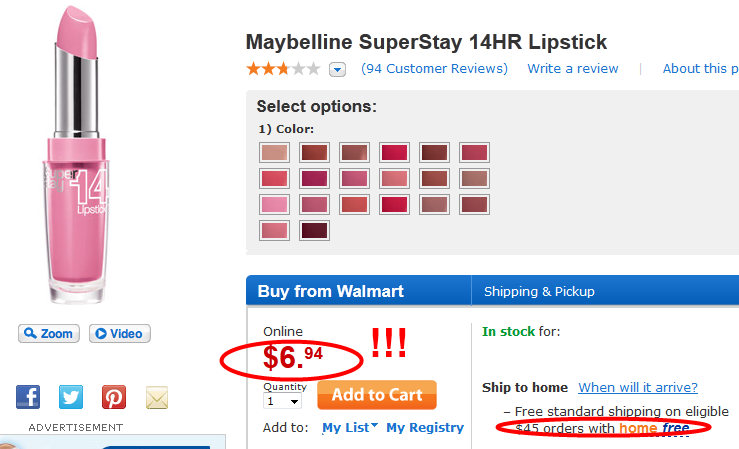
Task: Click Add to Cart
Action: pyautogui.click(x=377, y=395)
